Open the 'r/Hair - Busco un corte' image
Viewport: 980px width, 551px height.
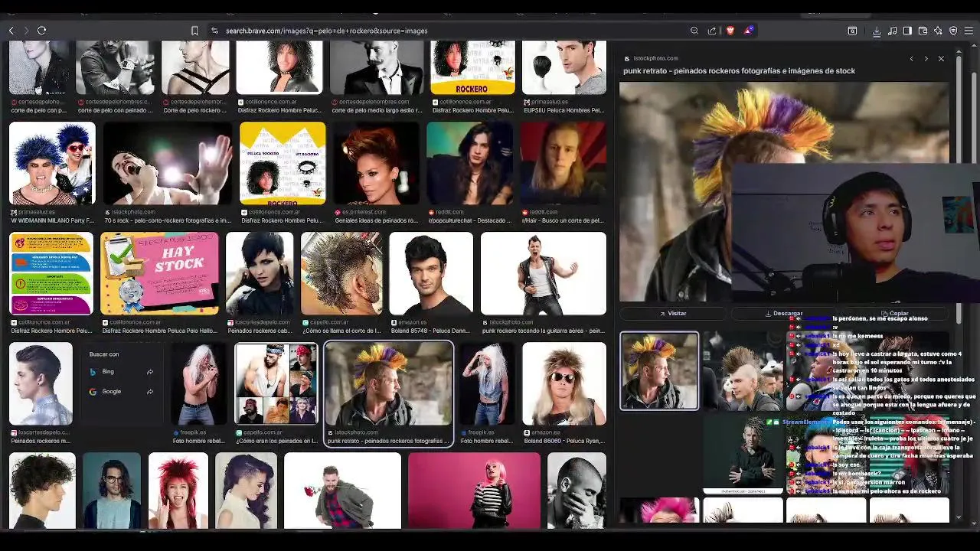click(x=563, y=163)
